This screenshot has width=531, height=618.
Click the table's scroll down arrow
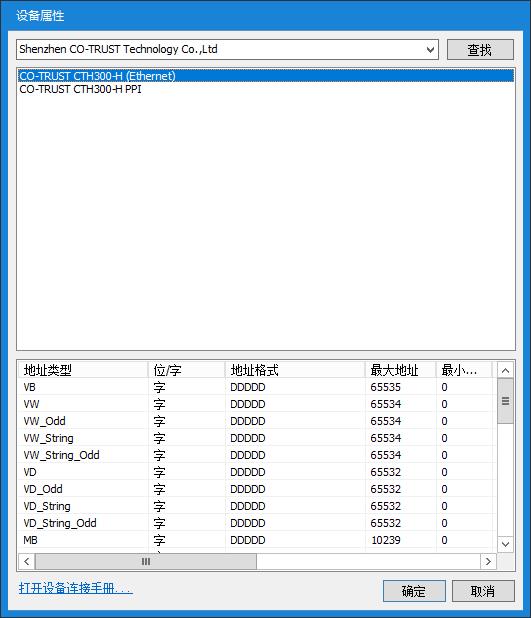[505, 544]
